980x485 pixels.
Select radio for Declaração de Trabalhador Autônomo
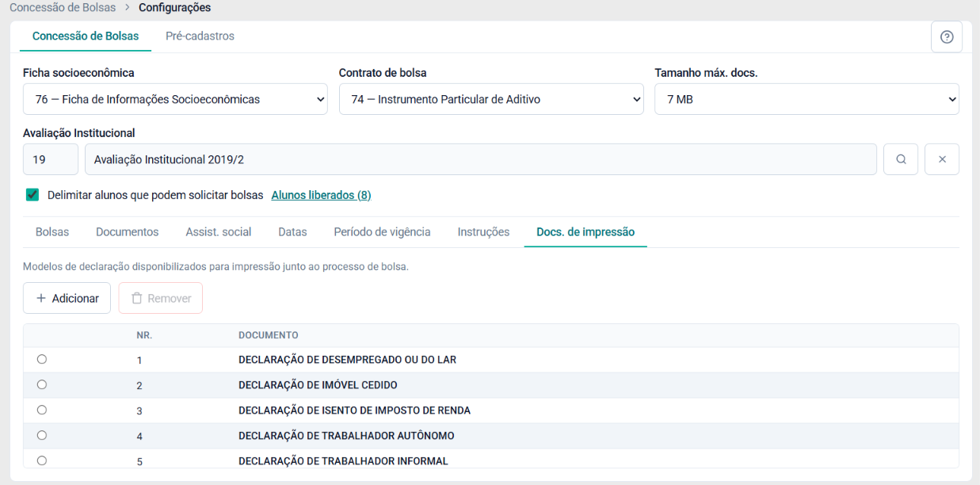(42, 435)
